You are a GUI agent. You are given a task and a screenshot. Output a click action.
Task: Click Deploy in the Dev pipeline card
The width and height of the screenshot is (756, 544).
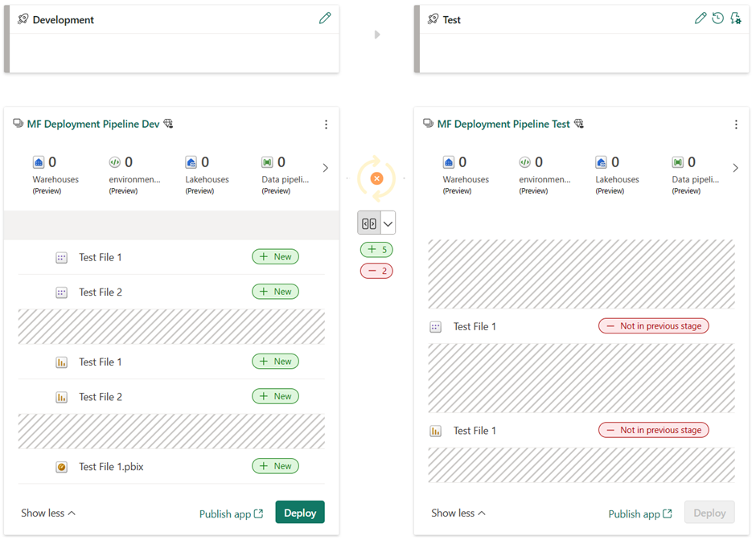pyautogui.click(x=299, y=512)
